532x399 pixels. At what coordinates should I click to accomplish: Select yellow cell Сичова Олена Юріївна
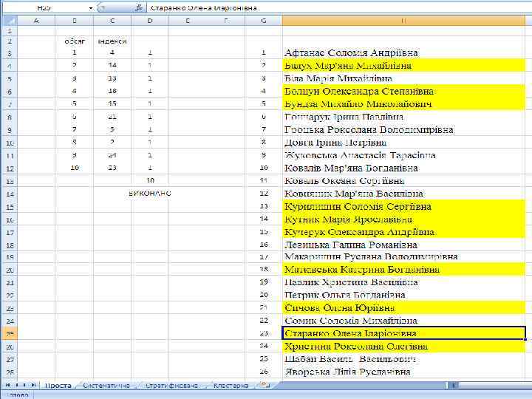click(403, 307)
